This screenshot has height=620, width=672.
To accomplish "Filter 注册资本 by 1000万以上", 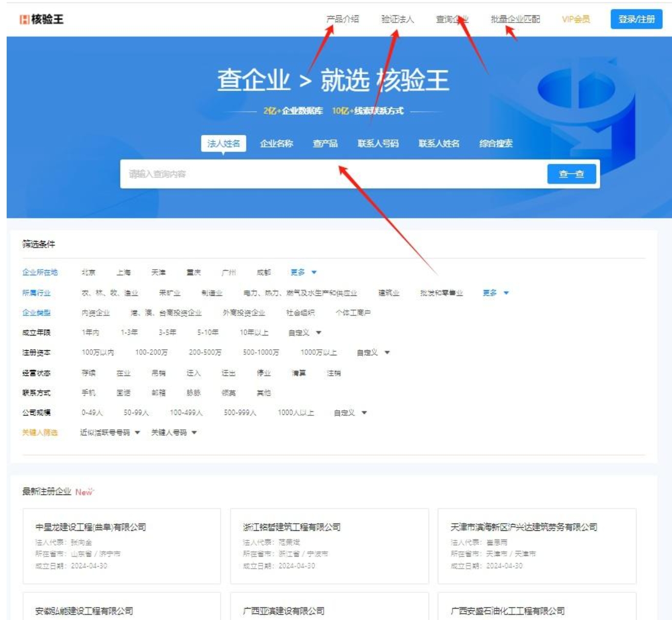I will click(318, 353).
